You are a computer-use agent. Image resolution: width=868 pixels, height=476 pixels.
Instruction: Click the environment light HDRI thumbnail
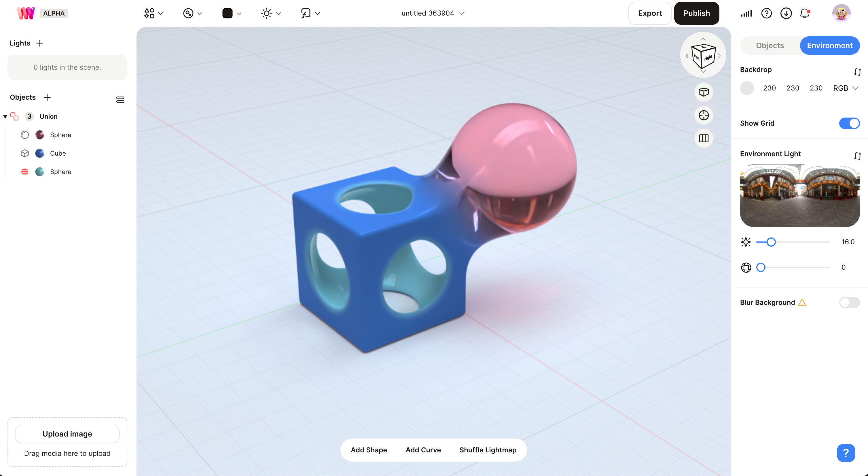799,196
